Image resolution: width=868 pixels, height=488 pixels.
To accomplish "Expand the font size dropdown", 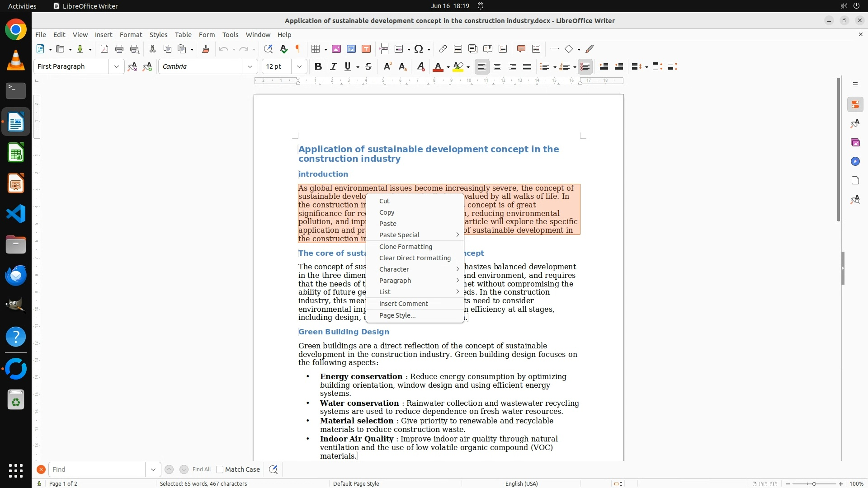I will (x=299, y=66).
